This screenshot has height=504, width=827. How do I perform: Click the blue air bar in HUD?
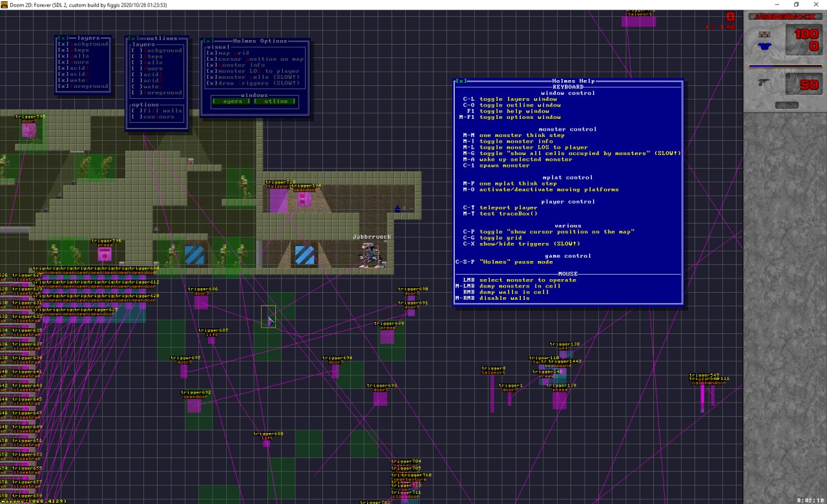click(784, 66)
